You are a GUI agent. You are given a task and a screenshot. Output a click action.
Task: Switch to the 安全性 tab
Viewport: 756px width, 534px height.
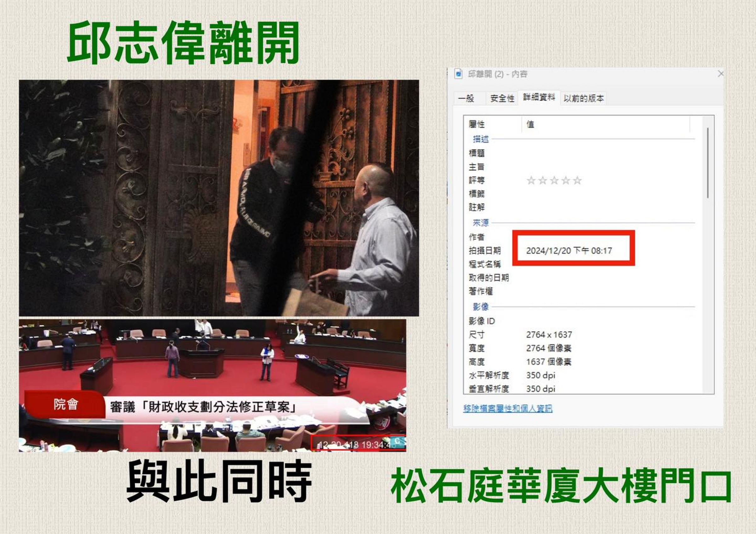502,98
